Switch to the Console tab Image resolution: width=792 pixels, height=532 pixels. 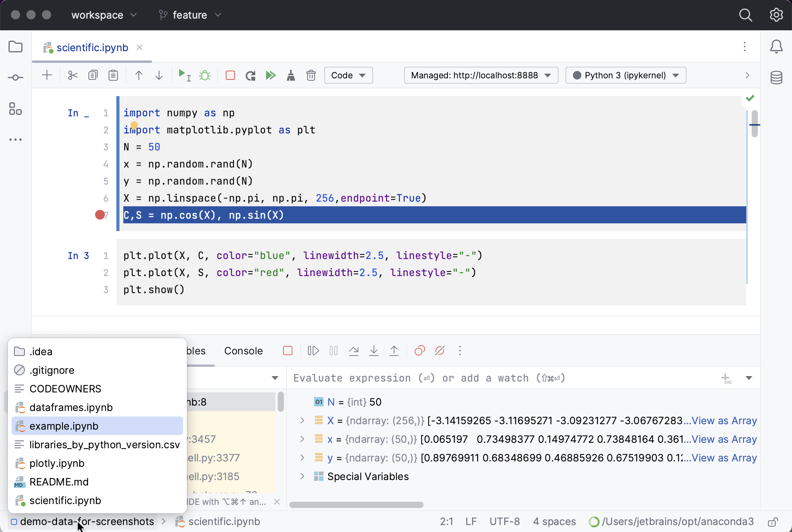point(244,351)
